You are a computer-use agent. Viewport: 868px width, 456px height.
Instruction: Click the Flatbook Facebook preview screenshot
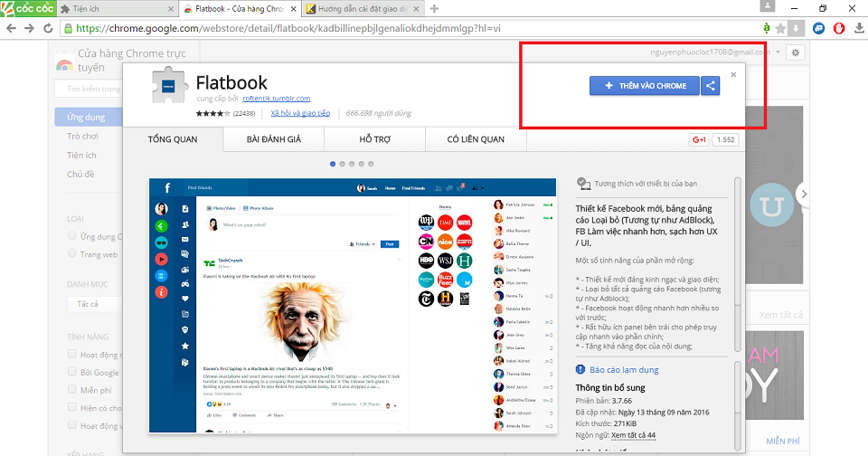point(353,305)
